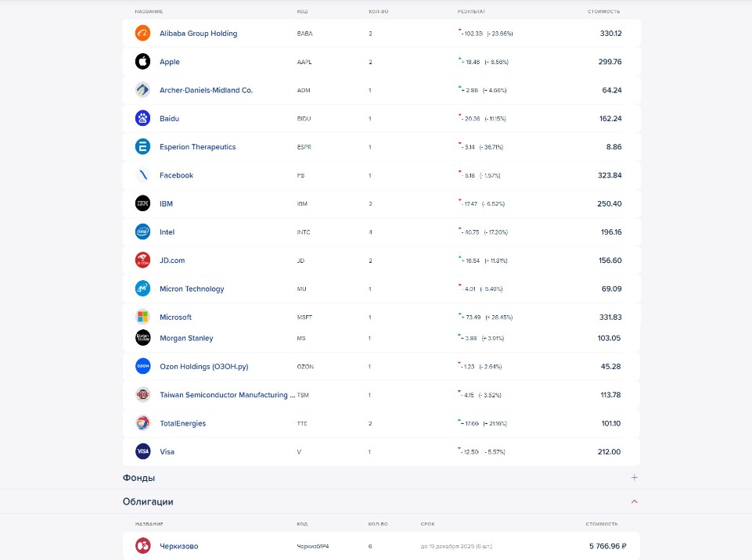Click the Alibaba Group Holding logo icon
This screenshot has width=752, height=560.
pyautogui.click(x=142, y=33)
